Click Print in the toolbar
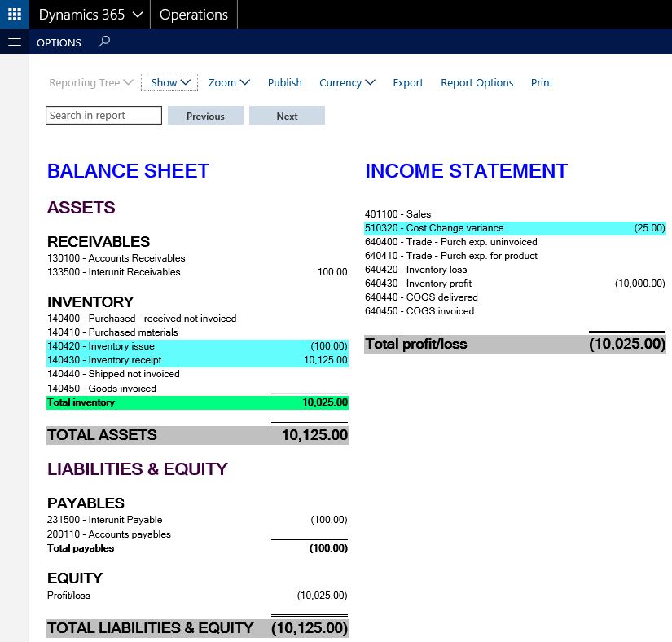The image size is (672, 642). pos(542,82)
